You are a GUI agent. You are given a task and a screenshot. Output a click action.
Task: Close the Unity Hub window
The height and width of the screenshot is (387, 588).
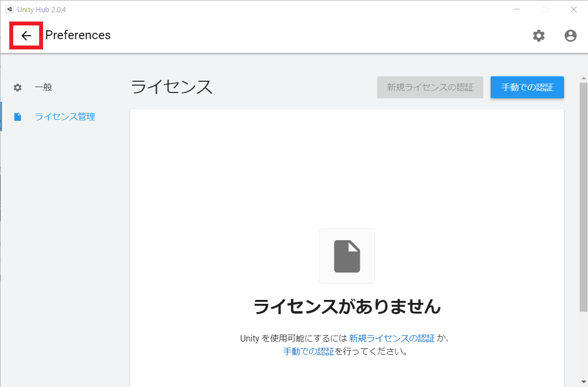pyautogui.click(x=574, y=9)
